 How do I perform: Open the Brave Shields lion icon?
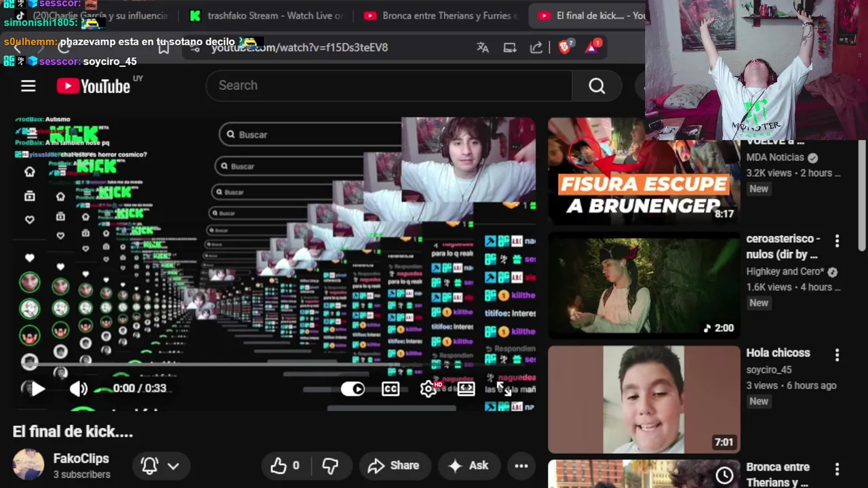click(564, 47)
